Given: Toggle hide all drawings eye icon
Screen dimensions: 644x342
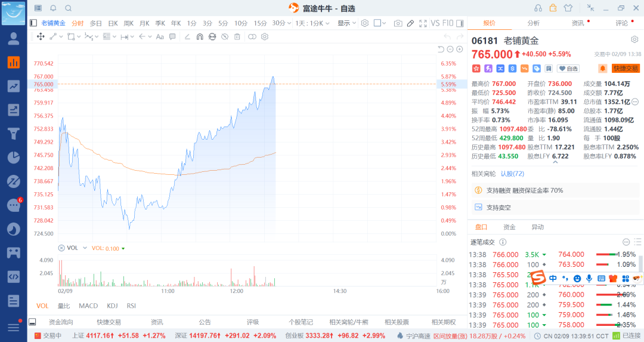Looking at the screenshot, I should pyautogui.click(x=225, y=36).
